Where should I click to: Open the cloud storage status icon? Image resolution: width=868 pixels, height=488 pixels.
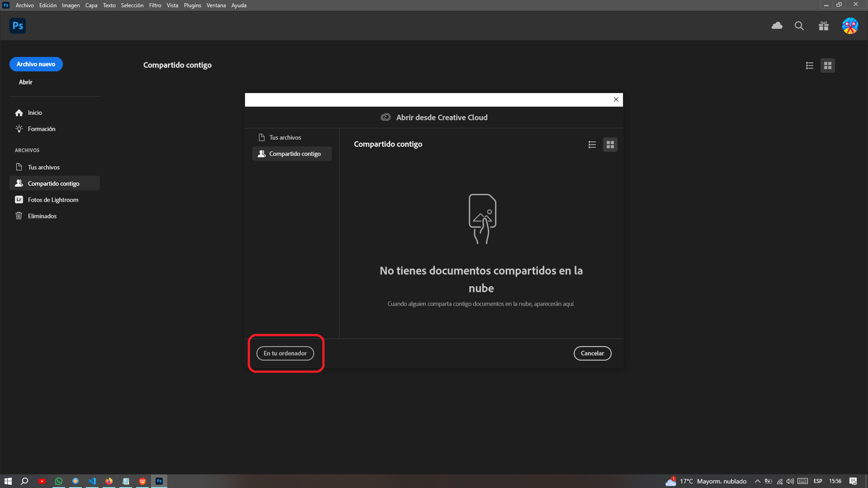(x=777, y=26)
